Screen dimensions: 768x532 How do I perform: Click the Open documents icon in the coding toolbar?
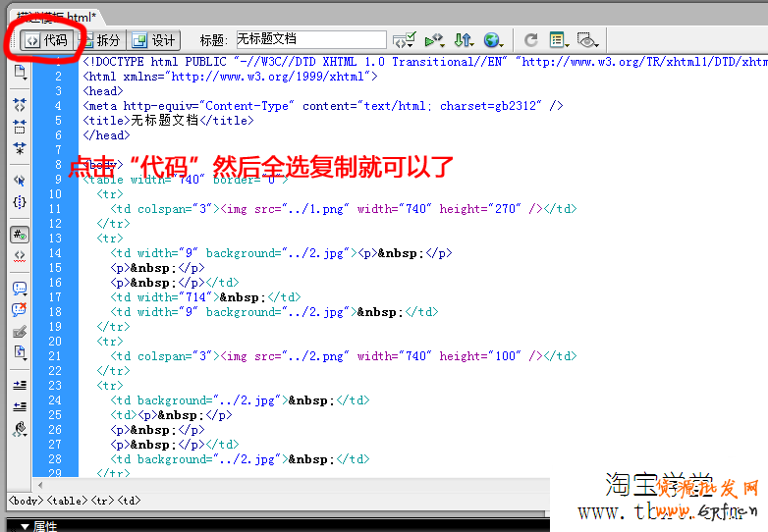(x=20, y=72)
